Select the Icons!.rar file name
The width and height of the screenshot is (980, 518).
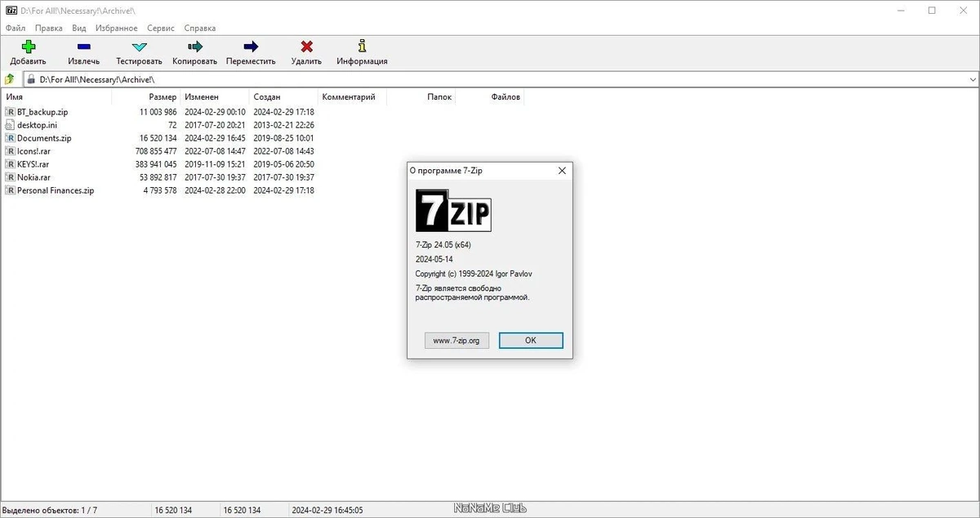[x=33, y=151]
